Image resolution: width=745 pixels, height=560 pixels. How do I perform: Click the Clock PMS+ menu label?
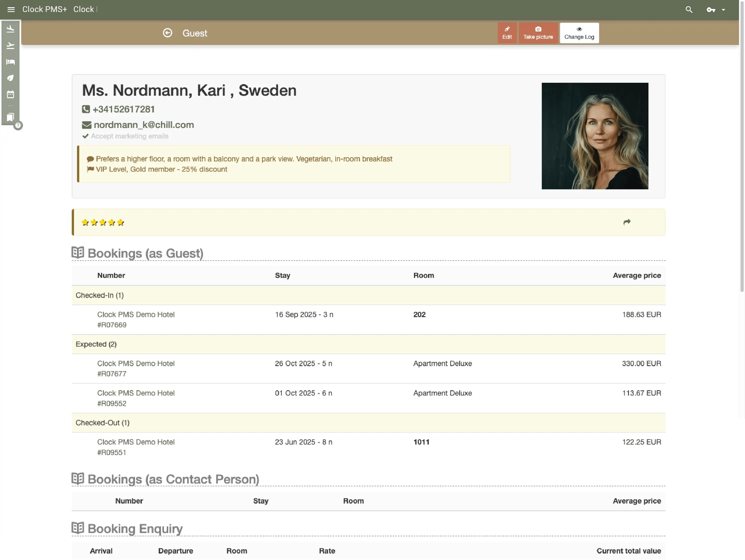coord(44,9)
